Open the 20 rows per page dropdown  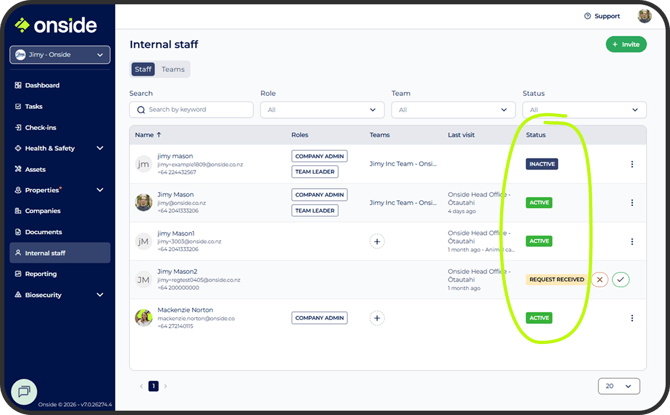[619, 386]
